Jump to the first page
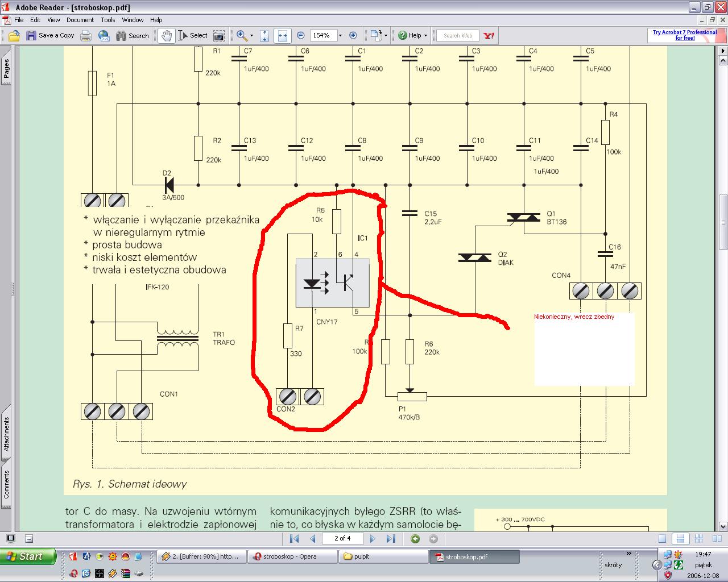This screenshot has width=728, height=582. point(294,538)
